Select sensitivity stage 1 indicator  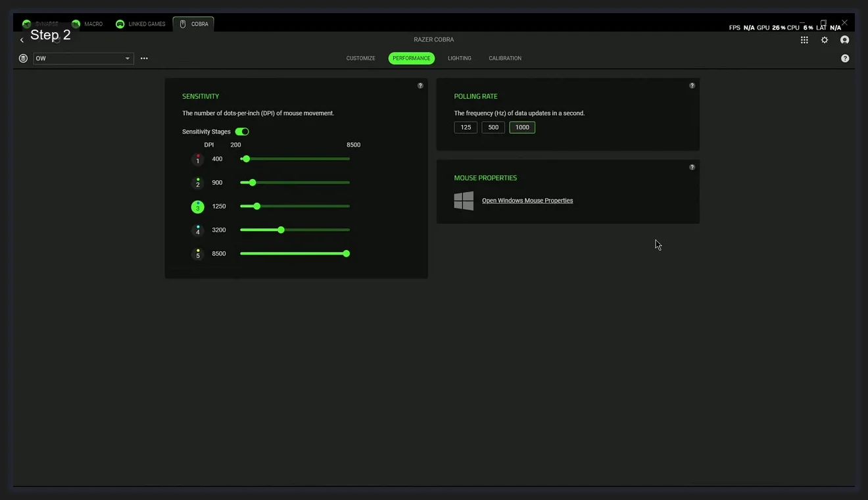coord(198,159)
